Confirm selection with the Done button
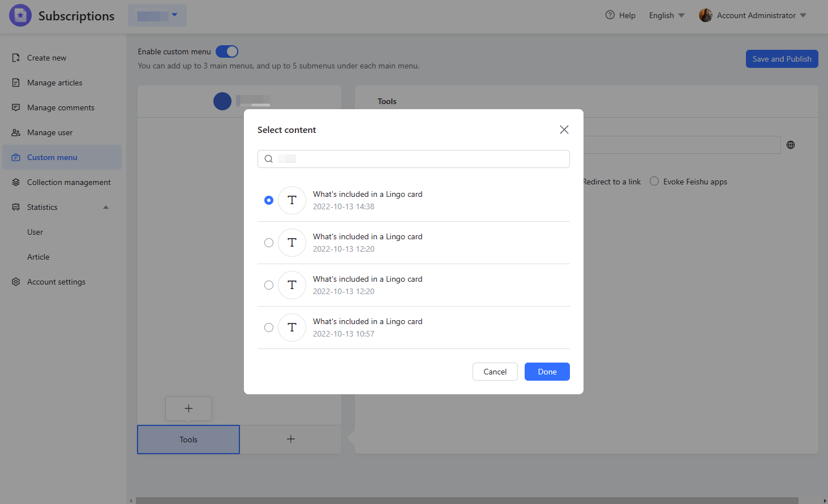The image size is (828, 504). (547, 372)
